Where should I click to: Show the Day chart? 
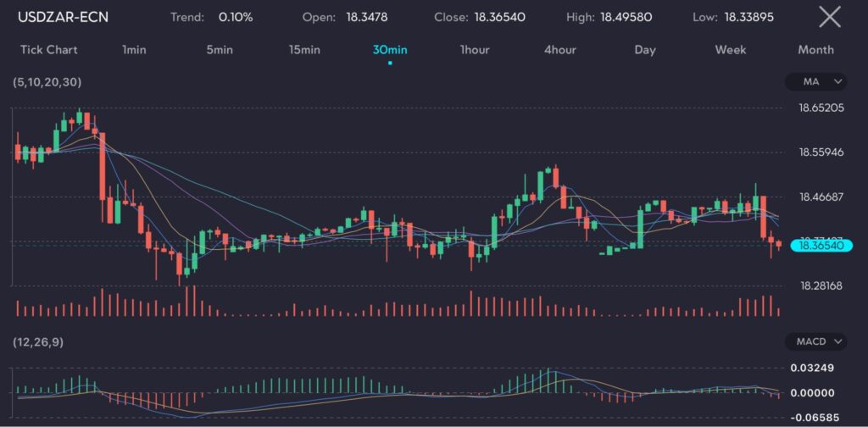645,49
